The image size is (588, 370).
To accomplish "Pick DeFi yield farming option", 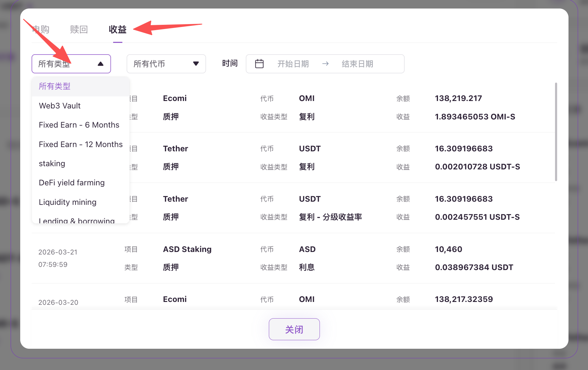I will click(x=72, y=183).
